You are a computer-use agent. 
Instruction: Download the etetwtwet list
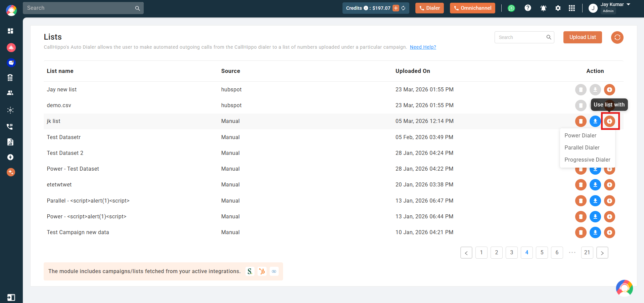(595, 185)
